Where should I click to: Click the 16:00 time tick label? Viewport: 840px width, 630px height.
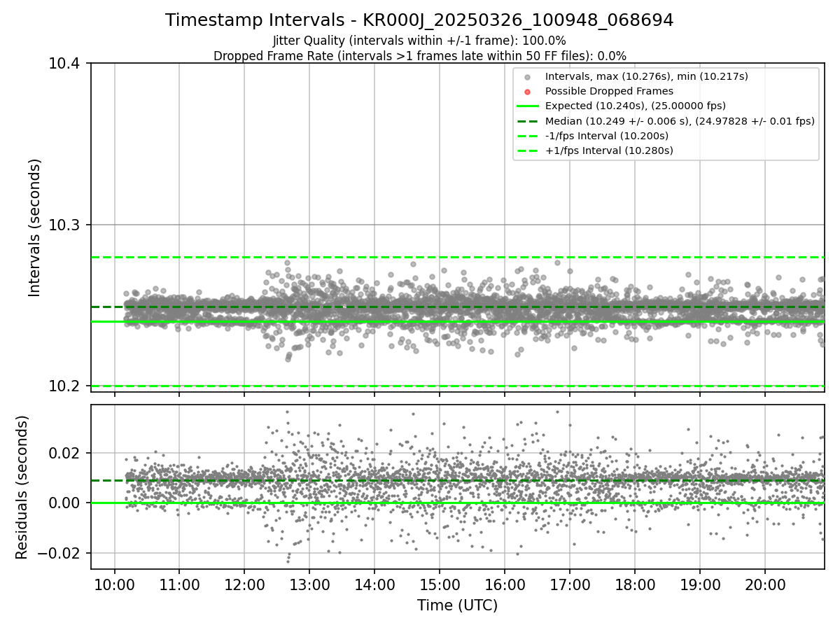click(x=505, y=584)
